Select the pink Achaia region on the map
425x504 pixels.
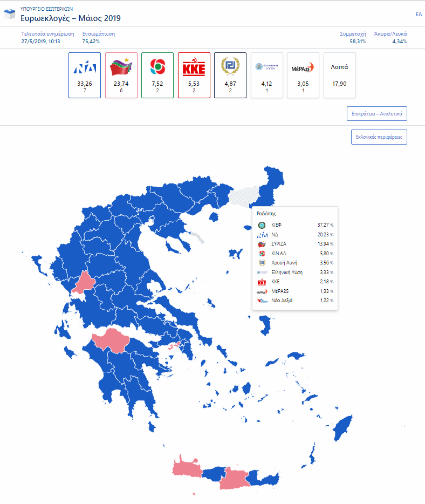pos(111,340)
